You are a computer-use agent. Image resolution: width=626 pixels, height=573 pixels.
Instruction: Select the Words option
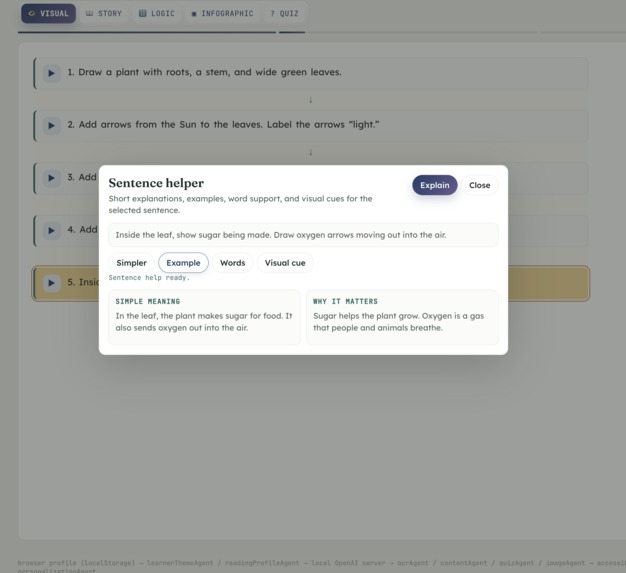tap(232, 263)
